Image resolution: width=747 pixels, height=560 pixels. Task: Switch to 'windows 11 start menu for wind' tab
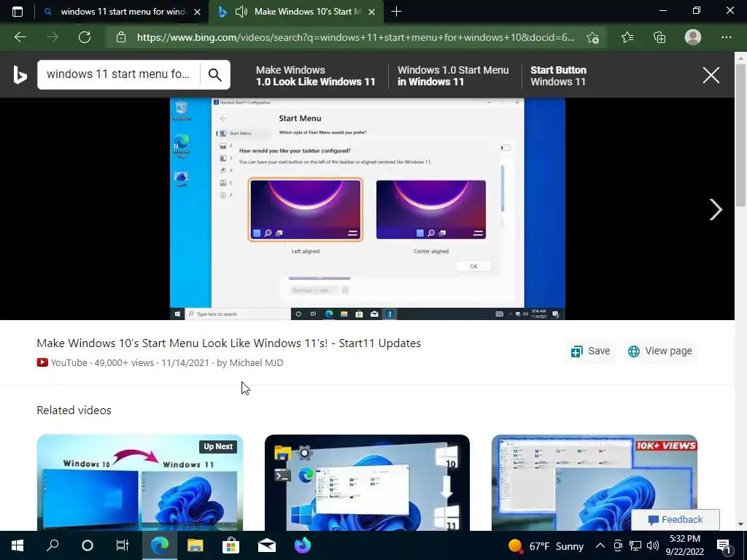(x=123, y=12)
